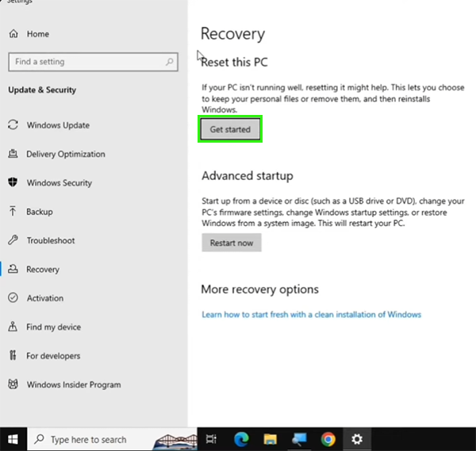Select Troubleshoot in the sidebar
This screenshot has height=451, width=476.
coord(51,240)
